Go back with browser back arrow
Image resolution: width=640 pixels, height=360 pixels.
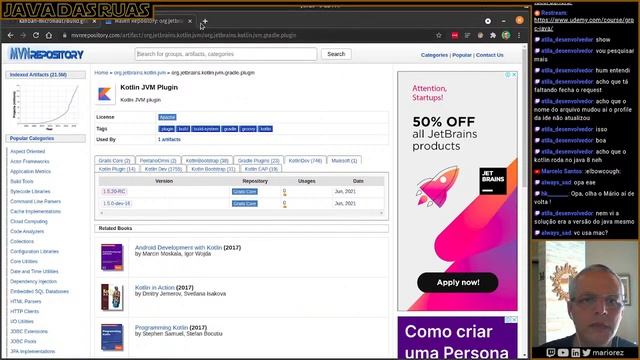[x=11, y=36]
